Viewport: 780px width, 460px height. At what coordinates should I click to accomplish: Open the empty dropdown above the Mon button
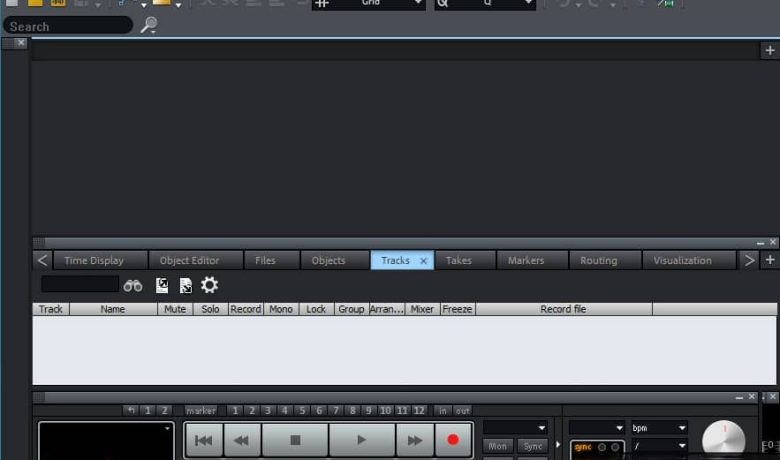coord(515,428)
